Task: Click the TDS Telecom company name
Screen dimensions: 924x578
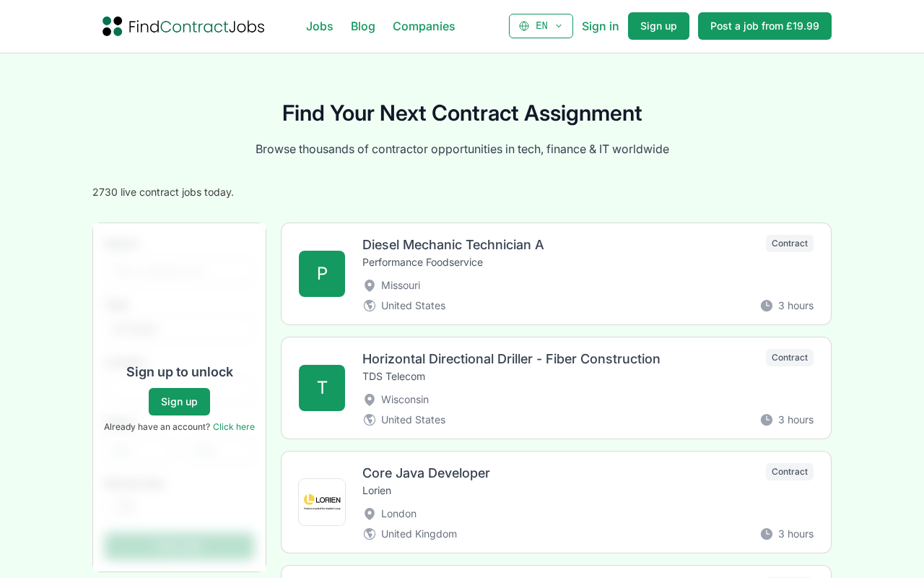Action: click(393, 376)
